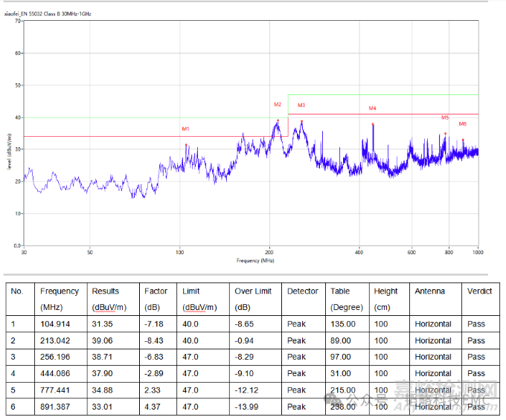This screenshot has width=506, height=420.
Task: Select the M2 peak marker near 200 MHz
Action: click(278, 105)
